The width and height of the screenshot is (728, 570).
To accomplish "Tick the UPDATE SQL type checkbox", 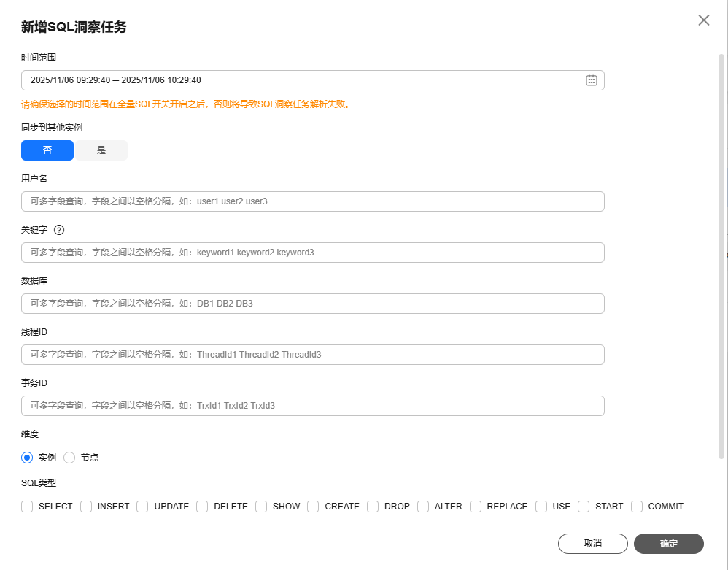I will tap(143, 506).
